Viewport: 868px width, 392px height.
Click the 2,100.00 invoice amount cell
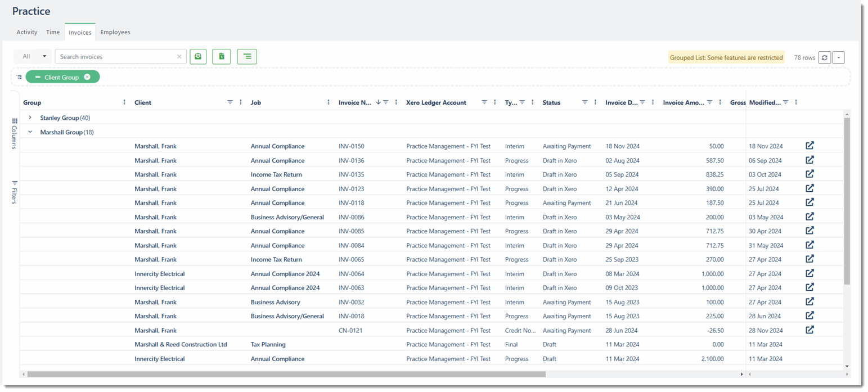click(712, 359)
